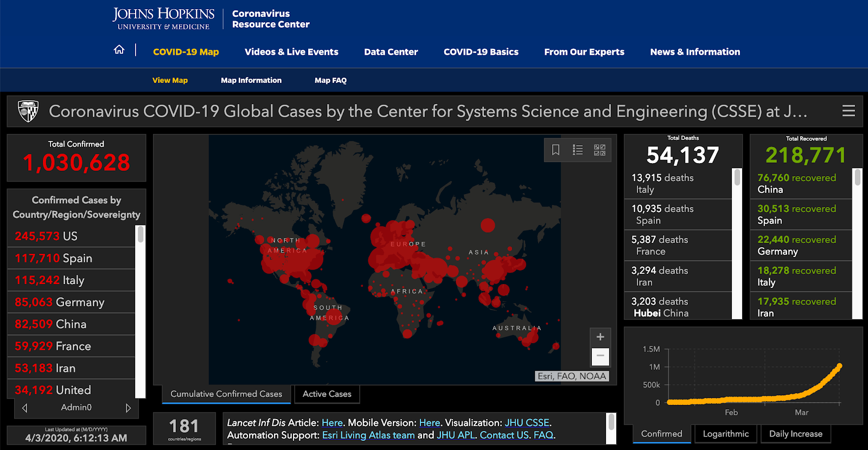868x450 pixels.
Task: Select Italy 18,278 recovered entry
Action: [x=801, y=277]
